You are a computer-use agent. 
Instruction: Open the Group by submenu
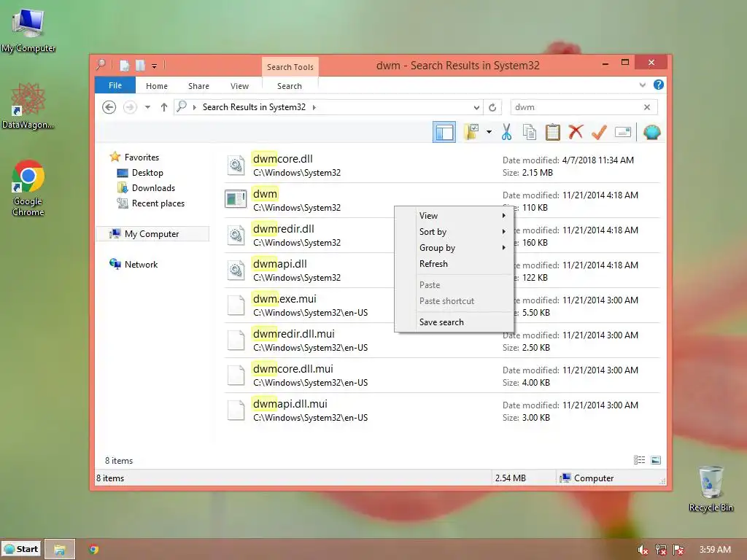454,248
